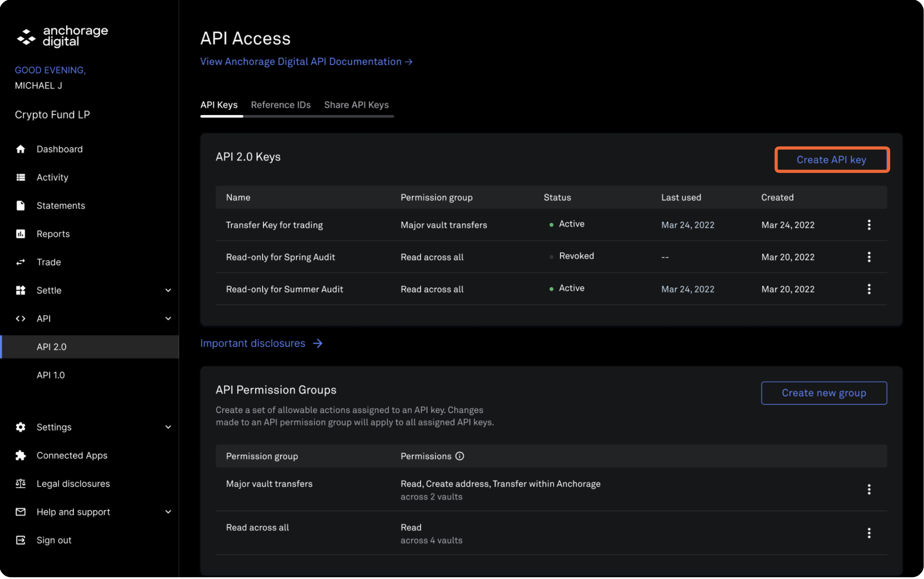924x579 pixels.
Task: Open options menu for Transfer Key for trading
Action: point(869,225)
